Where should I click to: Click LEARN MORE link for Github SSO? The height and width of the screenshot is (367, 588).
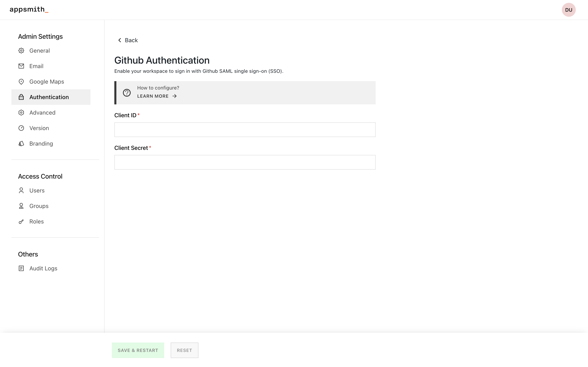click(x=157, y=96)
